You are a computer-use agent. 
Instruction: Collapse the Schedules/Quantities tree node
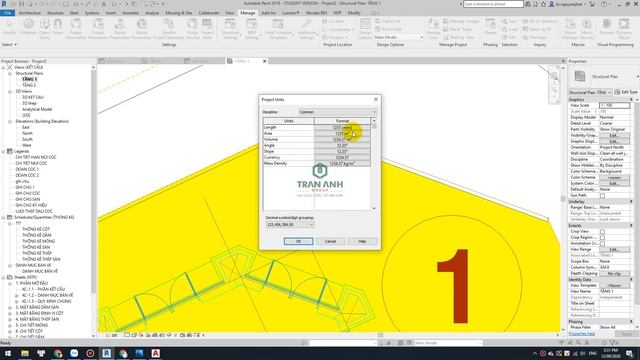point(4,218)
